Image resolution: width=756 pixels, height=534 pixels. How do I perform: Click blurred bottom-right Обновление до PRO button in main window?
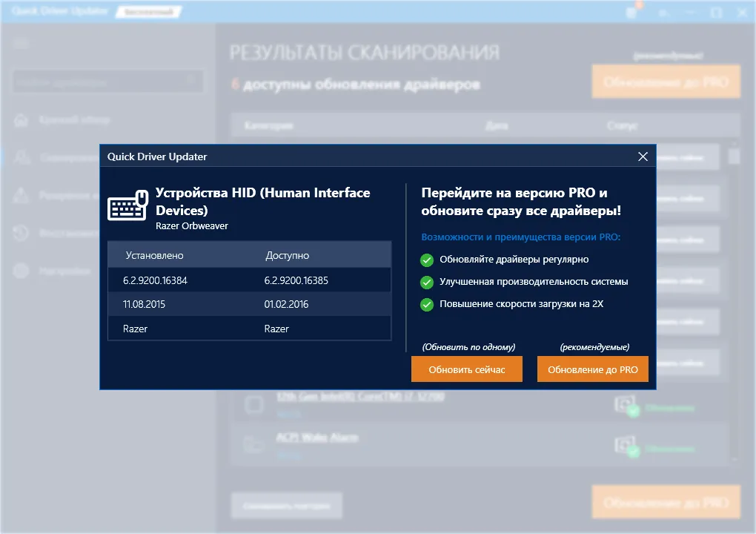pos(666,503)
